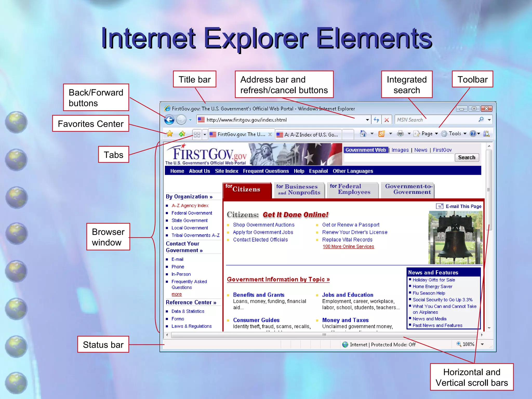Switch to A-Z Index of U.S. Gov tab
The image size is (532, 399).
(308, 135)
